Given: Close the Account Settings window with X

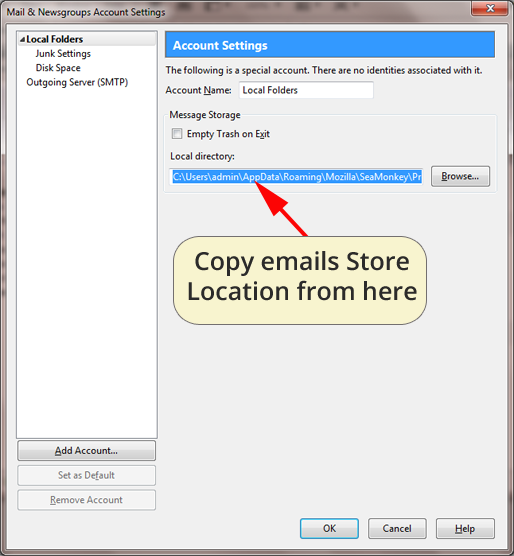Looking at the screenshot, I should pos(490,9).
